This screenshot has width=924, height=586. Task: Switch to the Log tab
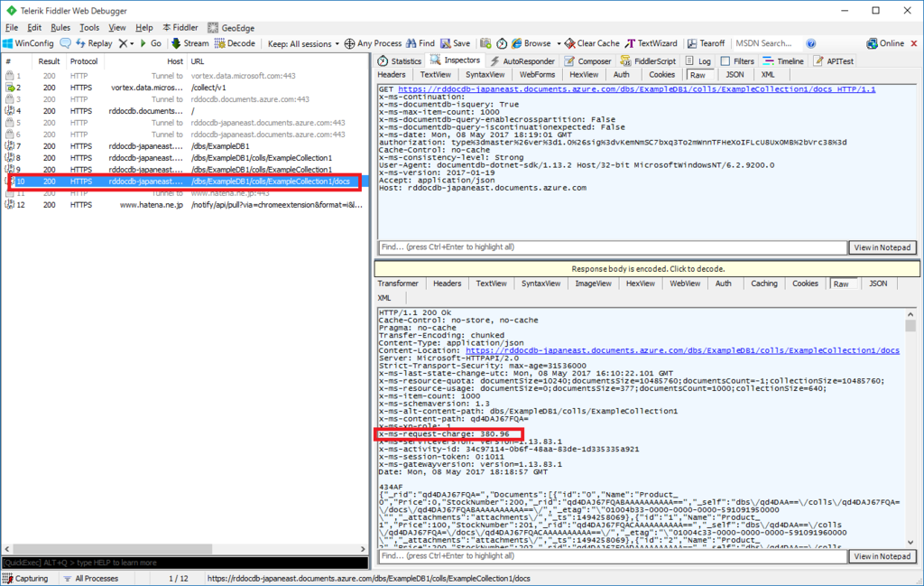pyautogui.click(x=698, y=61)
